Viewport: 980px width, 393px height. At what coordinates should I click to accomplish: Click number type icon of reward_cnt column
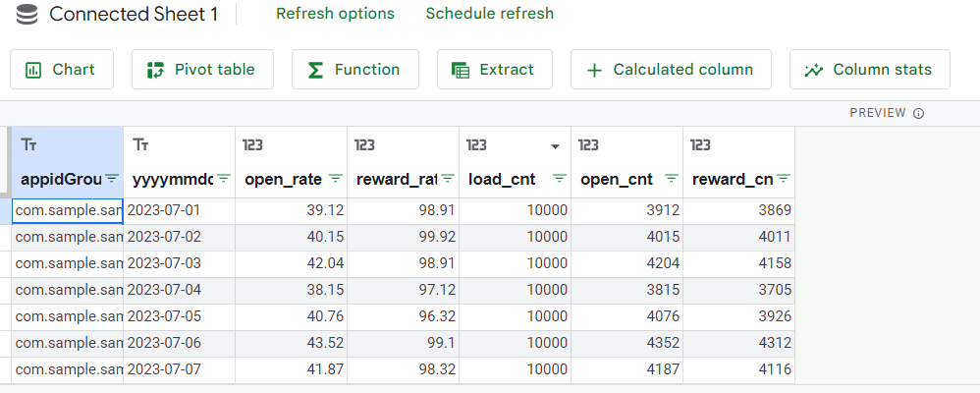[x=700, y=145]
